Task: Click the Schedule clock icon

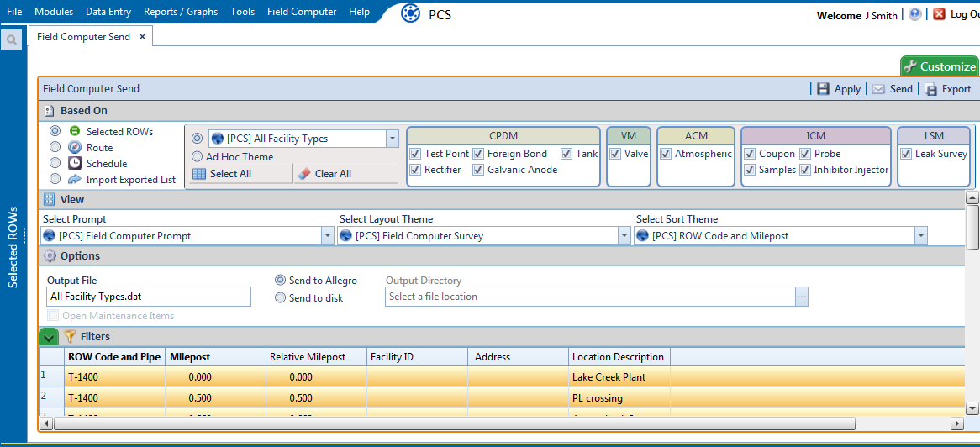Action: click(74, 163)
